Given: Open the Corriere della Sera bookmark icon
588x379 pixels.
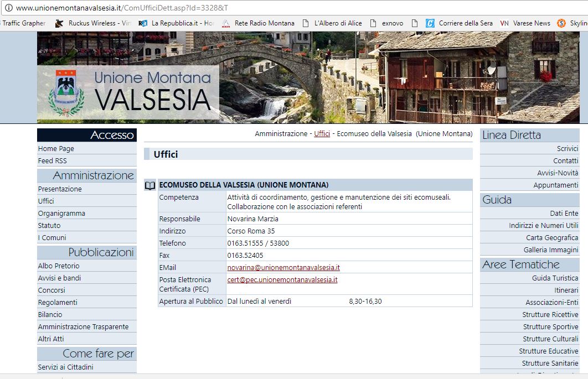Looking at the screenshot, I should (x=430, y=23).
